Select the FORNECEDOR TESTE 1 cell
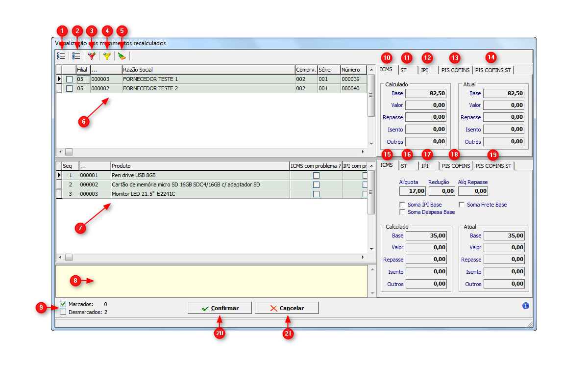 click(x=208, y=79)
